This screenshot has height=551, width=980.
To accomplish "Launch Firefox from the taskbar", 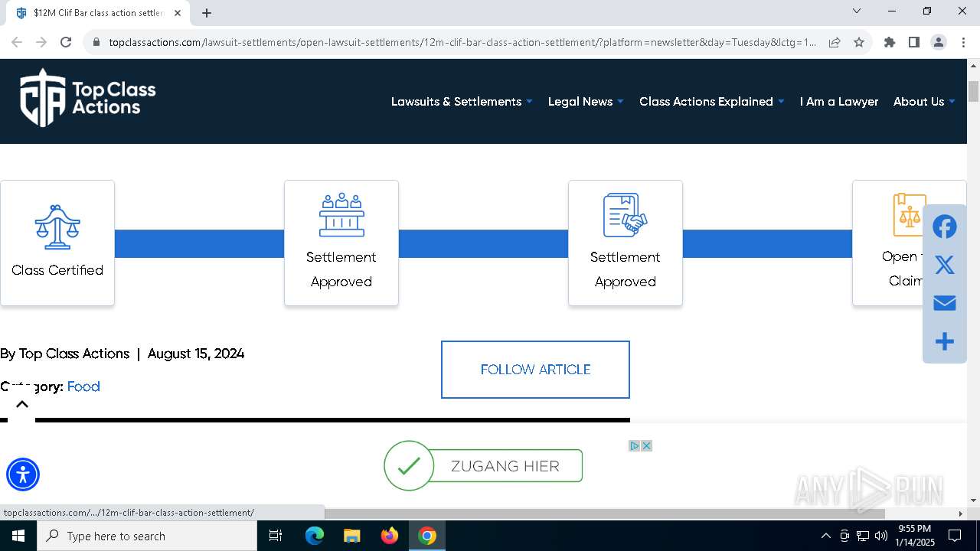I will (390, 536).
